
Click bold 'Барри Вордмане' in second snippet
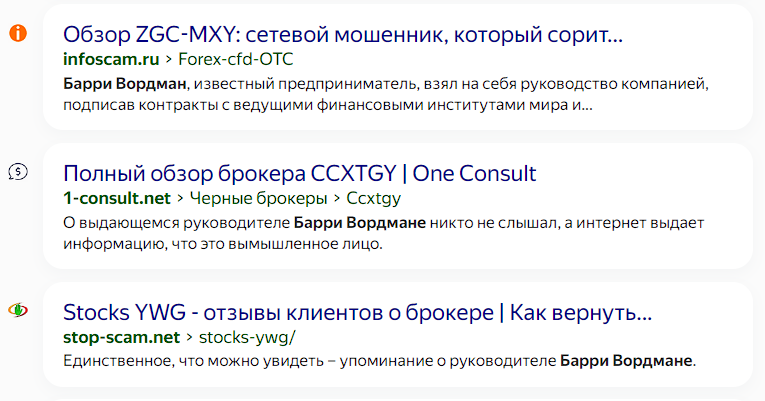[360, 223]
